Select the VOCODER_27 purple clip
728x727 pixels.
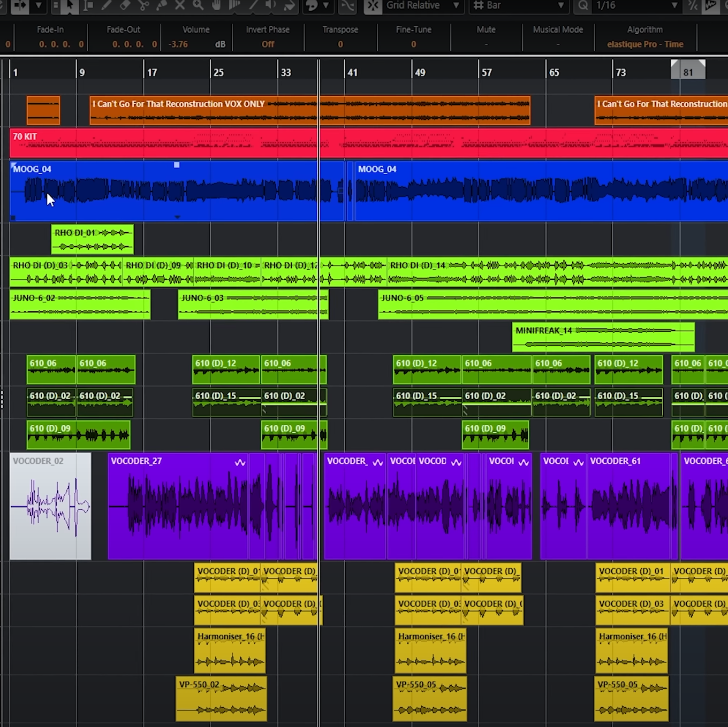(178, 506)
